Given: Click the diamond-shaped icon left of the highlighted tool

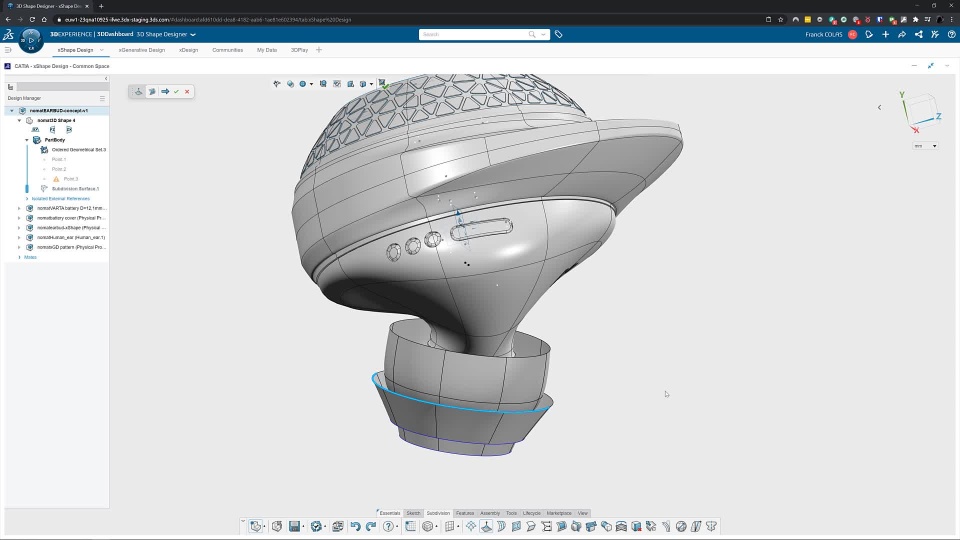Looking at the screenshot, I should pos(471,526).
